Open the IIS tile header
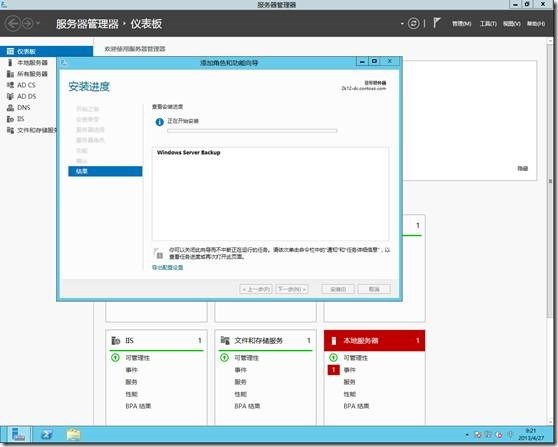Screen dimensions: 558x447 157,341
